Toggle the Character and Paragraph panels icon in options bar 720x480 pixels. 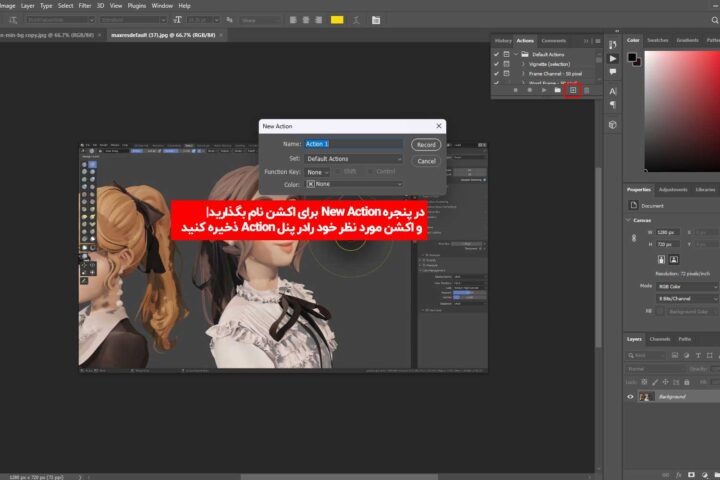[x=376, y=20]
